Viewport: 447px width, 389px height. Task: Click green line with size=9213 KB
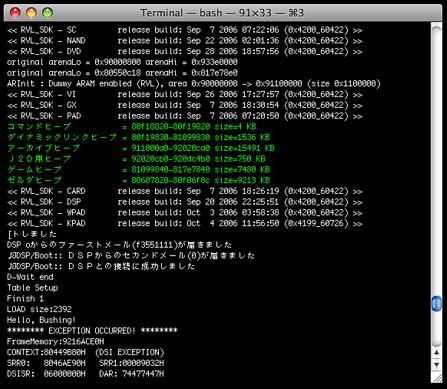(x=139, y=180)
